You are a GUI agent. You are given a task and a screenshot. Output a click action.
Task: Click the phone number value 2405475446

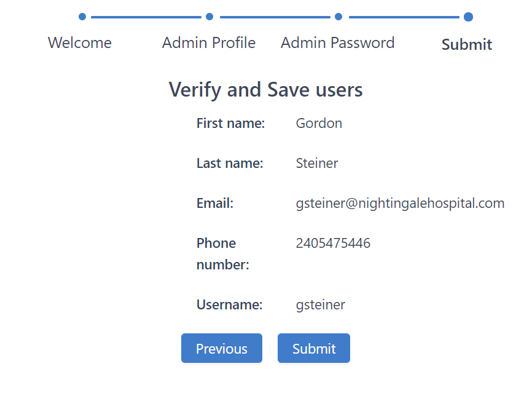coord(333,243)
